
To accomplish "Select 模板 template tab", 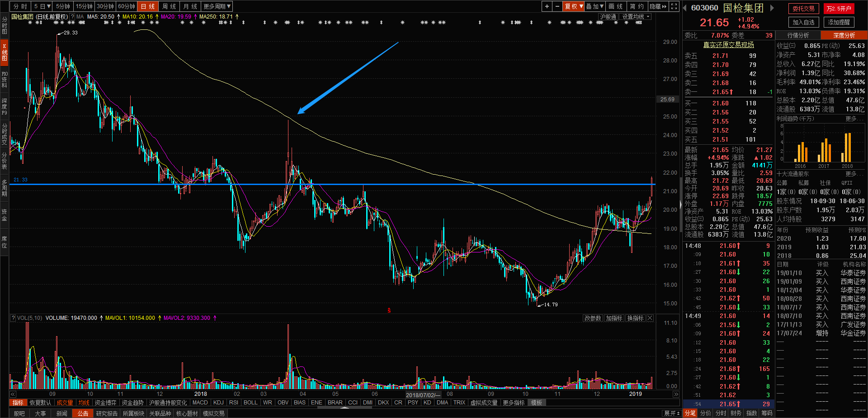I will click(x=537, y=403).
